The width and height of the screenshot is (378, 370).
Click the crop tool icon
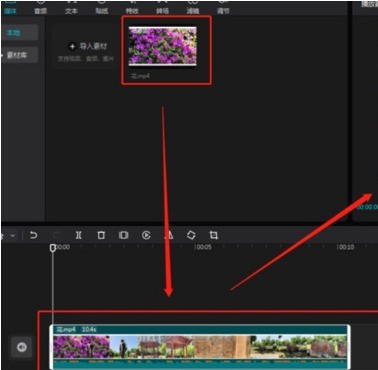tap(214, 235)
